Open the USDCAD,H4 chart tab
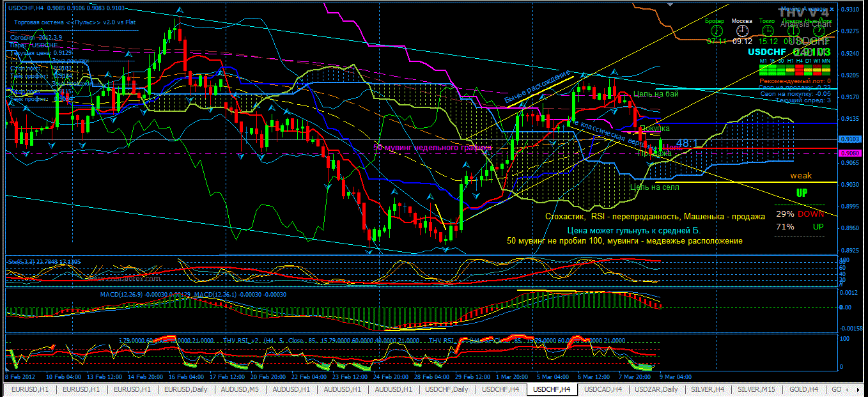This screenshot has width=868, height=397. [x=603, y=389]
